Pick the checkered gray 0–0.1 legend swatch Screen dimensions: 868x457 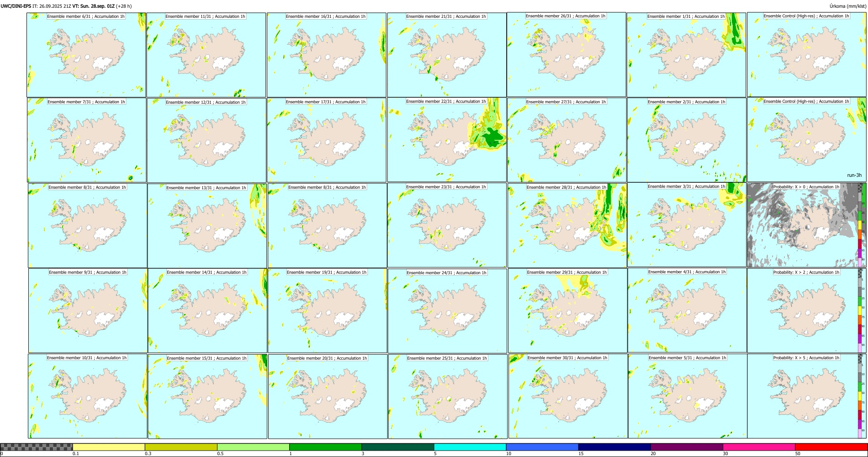click(37, 447)
